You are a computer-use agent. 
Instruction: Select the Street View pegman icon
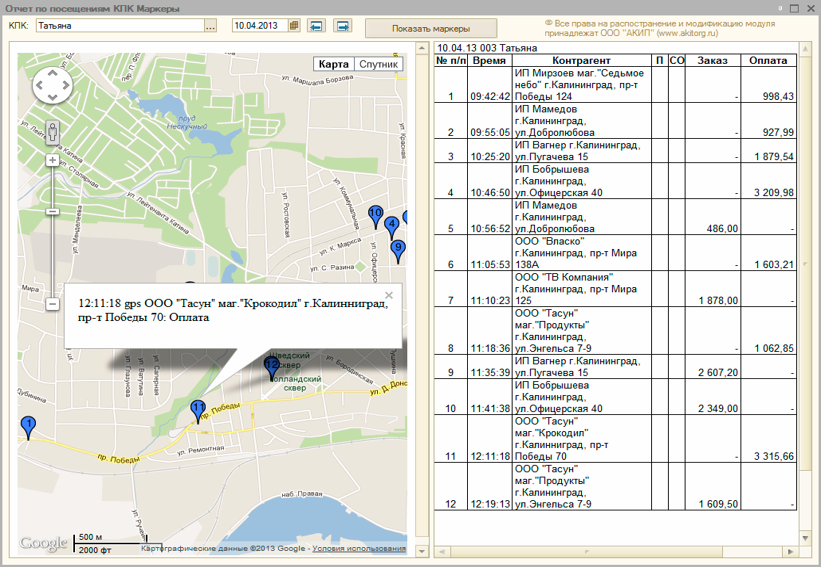(52, 132)
